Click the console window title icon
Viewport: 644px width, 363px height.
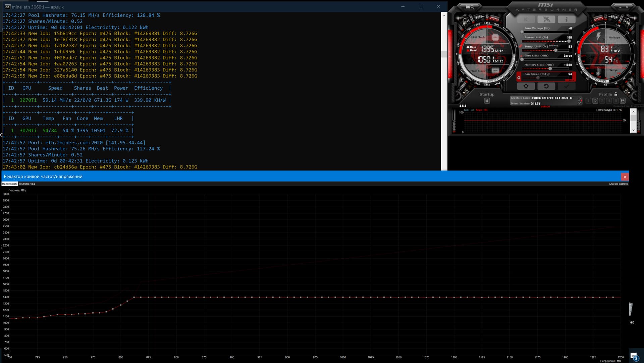click(7, 7)
